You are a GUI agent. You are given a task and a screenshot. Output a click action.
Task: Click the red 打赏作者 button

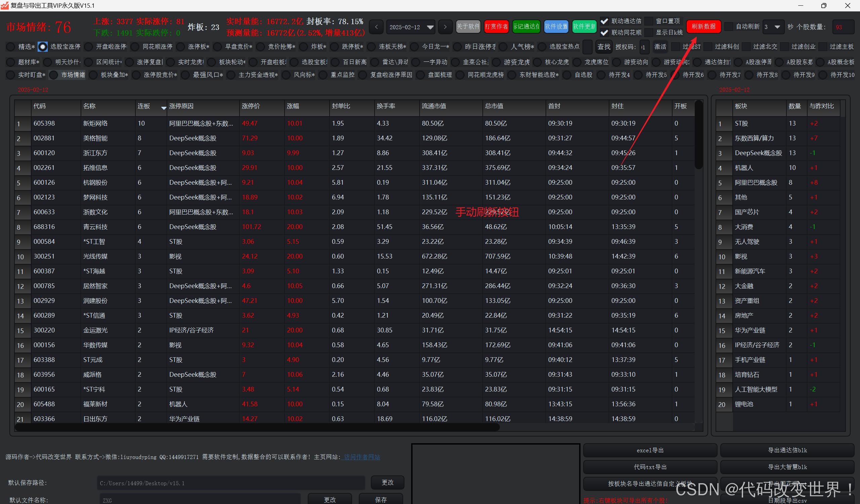496,27
